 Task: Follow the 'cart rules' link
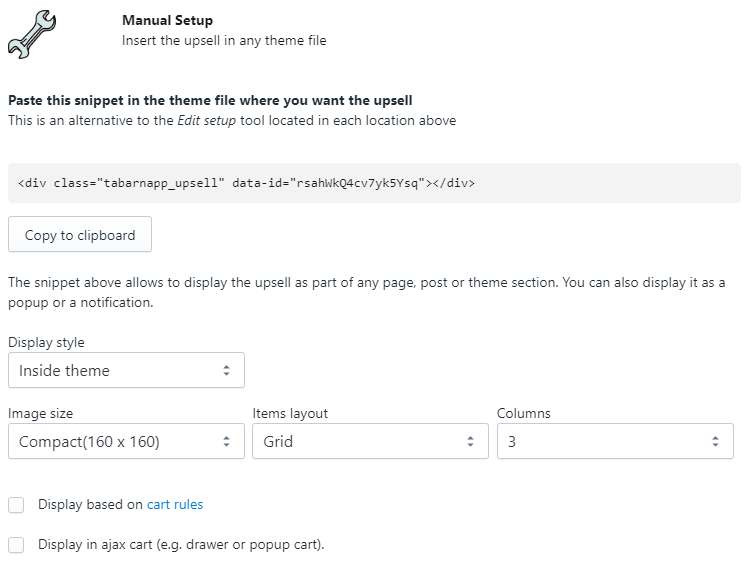[175, 505]
